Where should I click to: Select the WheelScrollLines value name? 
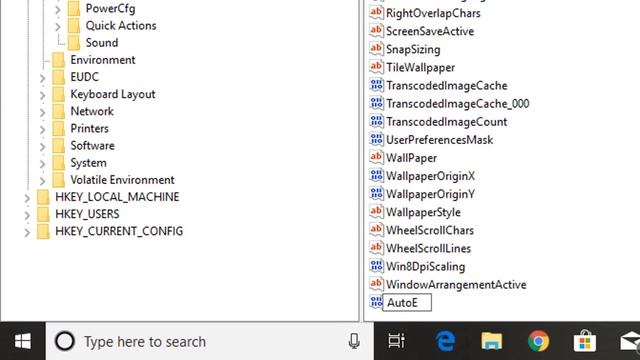click(428, 248)
